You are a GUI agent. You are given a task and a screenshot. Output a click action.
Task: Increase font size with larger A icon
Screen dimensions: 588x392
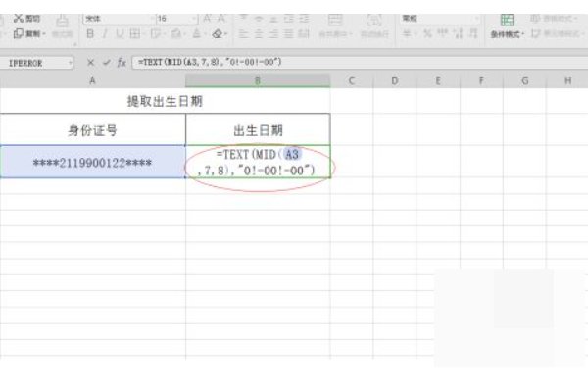click(x=208, y=19)
